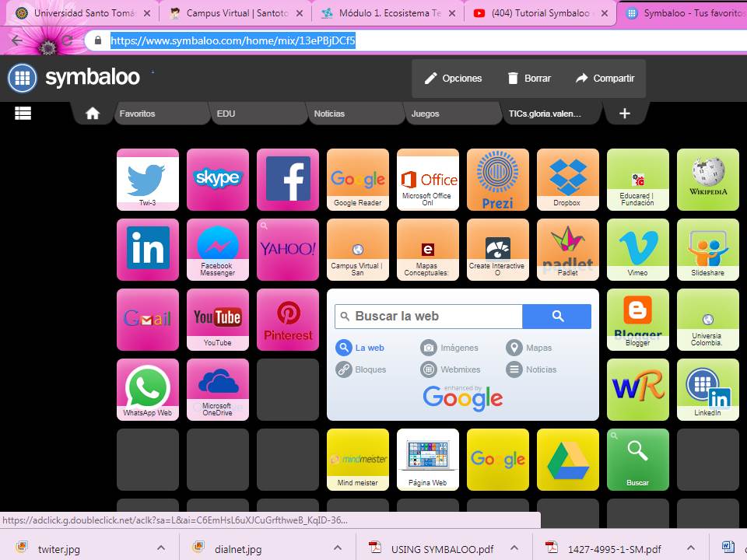This screenshot has height=560, width=747.
Task: Open the WordReference WR tile
Action: pos(638,390)
